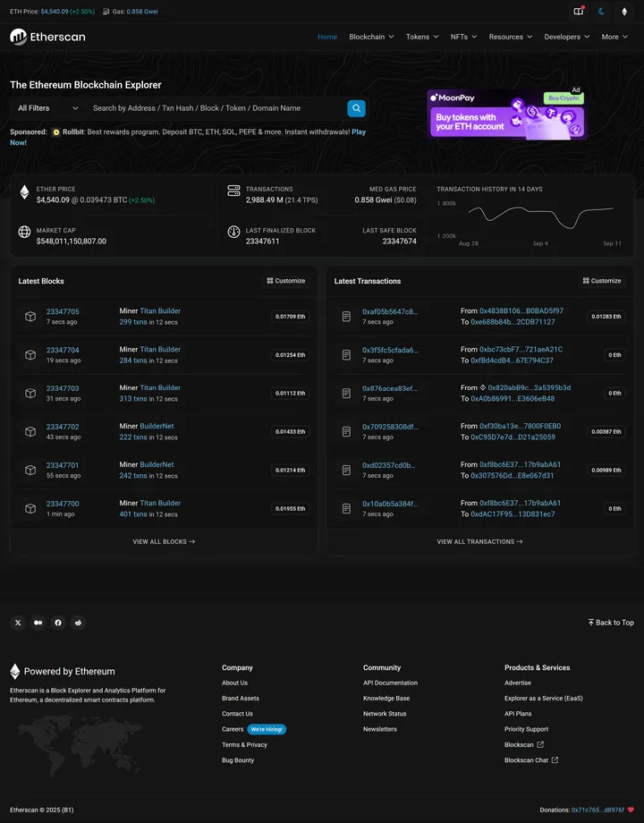The height and width of the screenshot is (823, 644).
Task: Click the Etherscan logo
Action: pos(48,37)
